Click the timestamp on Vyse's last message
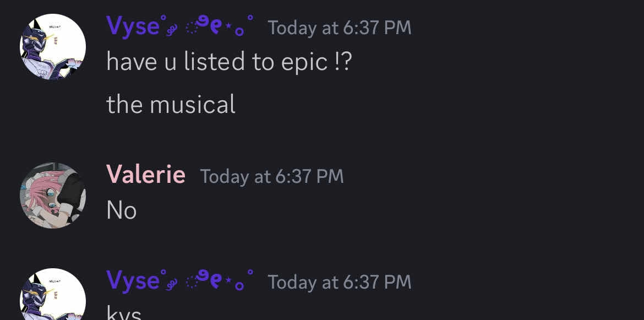The image size is (644, 320). pyautogui.click(x=339, y=282)
